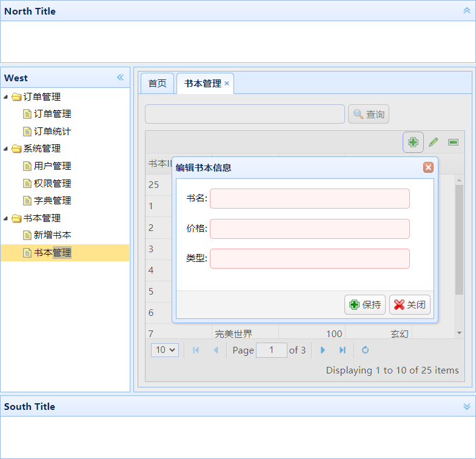The height and width of the screenshot is (459, 476).
Task: Click the document icon beside 订单统计
Action: pyautogui.click(x=27, y=132)
